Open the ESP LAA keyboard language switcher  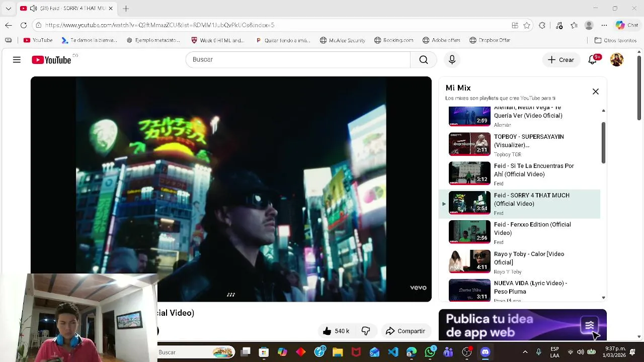click(554, 352)
